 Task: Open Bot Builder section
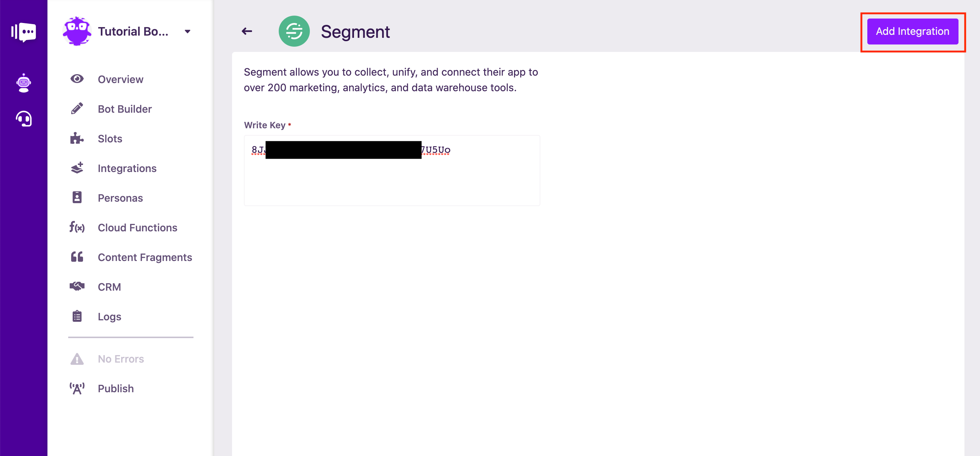[125, 109]
